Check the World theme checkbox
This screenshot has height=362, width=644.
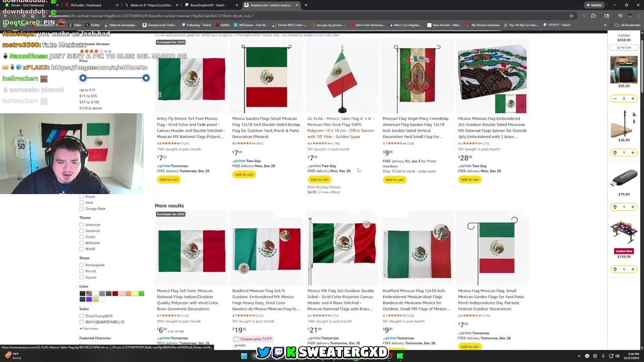click(x=82, y=249)
